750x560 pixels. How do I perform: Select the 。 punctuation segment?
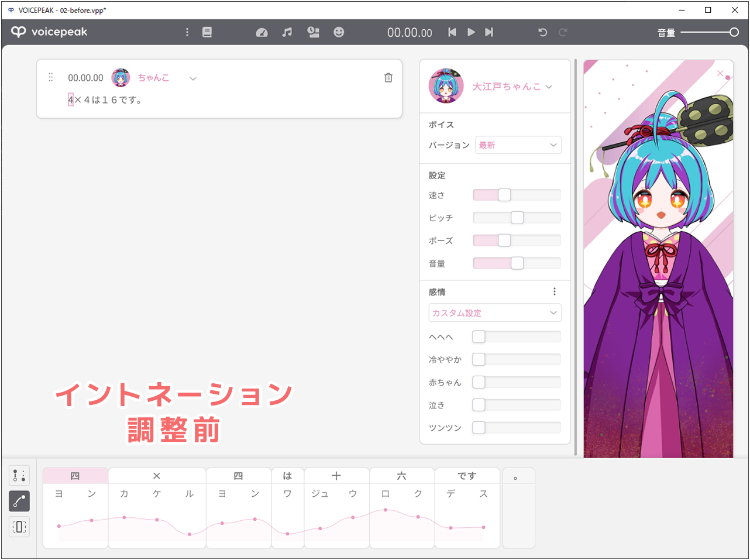(519, 476)
